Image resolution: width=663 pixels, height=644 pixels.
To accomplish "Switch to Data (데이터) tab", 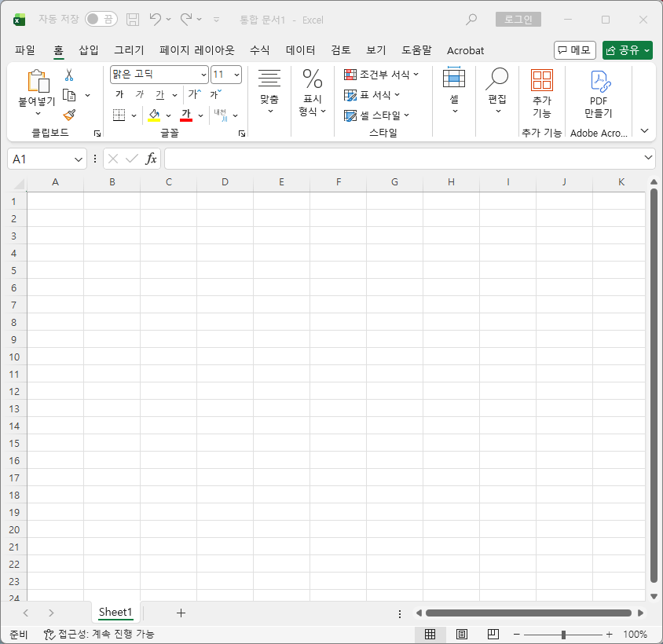I will 300,50.
